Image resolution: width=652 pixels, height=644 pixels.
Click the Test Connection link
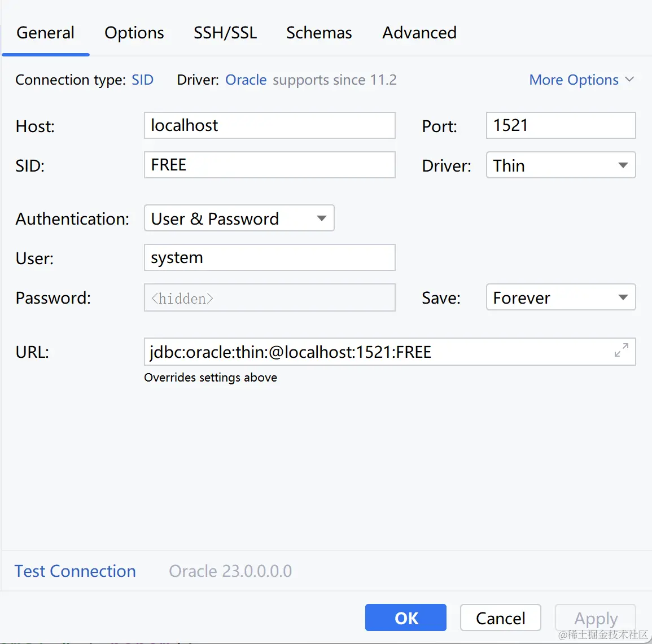coord(75,571)
